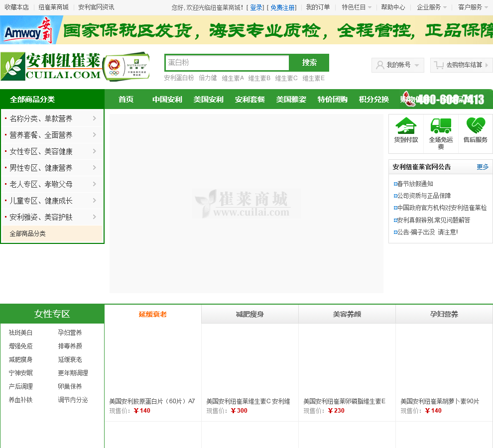This screenshot has width=493, height=448.
Task: Expand 营养套餐、全面营养 category
Action: click(x=52, y=135)
